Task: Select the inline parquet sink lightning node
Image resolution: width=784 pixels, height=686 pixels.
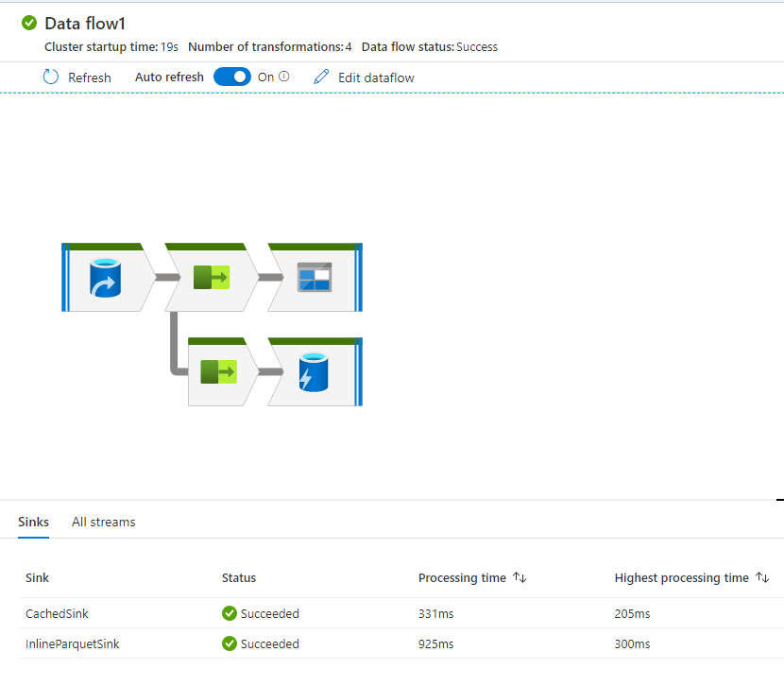Action: 314,372
